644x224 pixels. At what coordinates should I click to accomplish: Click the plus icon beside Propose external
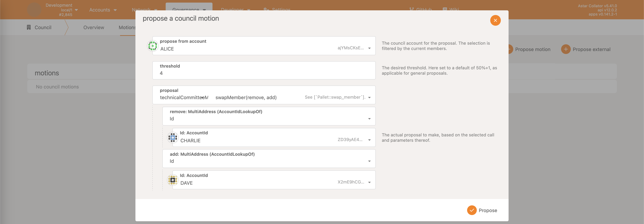tap(566, 49)
